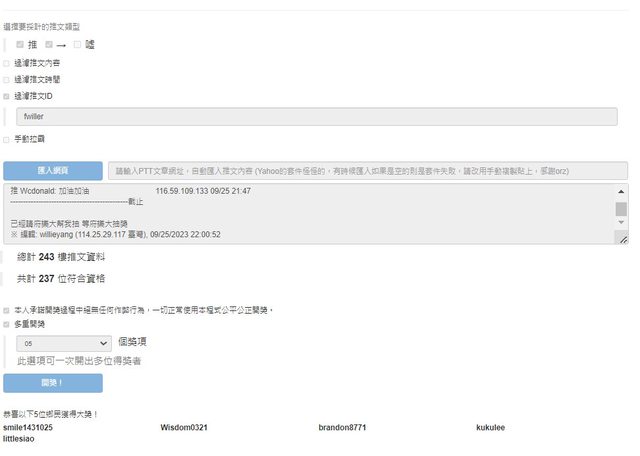This screenshot has height=456, width=640.
Task: Toggle the 多重開獎 multiple draw checkbox
Action: click(6, 324)
